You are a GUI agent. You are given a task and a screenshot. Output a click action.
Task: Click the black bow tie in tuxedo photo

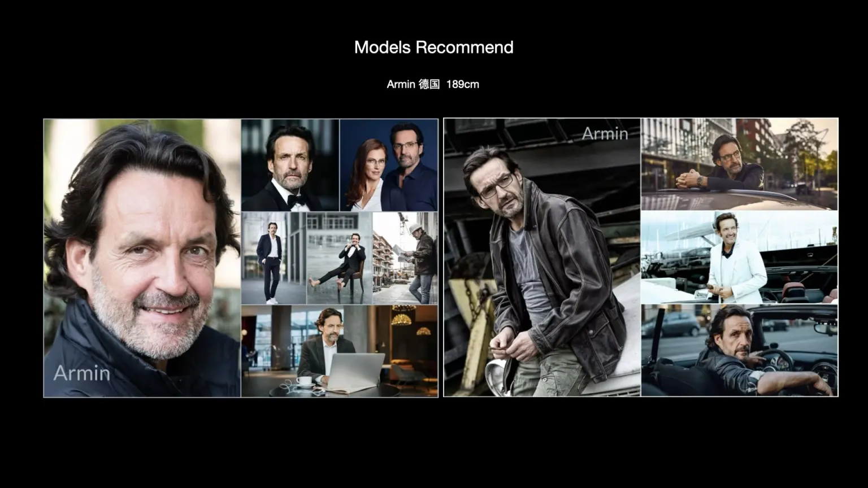pyautogui.click(x=296, y=199)
